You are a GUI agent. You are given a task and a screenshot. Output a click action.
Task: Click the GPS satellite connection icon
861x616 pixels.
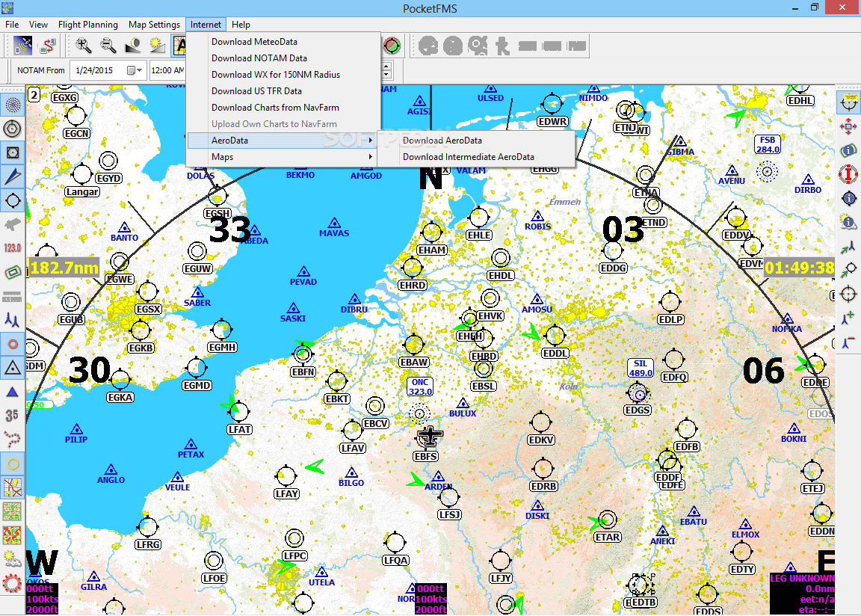click(22, 46)
